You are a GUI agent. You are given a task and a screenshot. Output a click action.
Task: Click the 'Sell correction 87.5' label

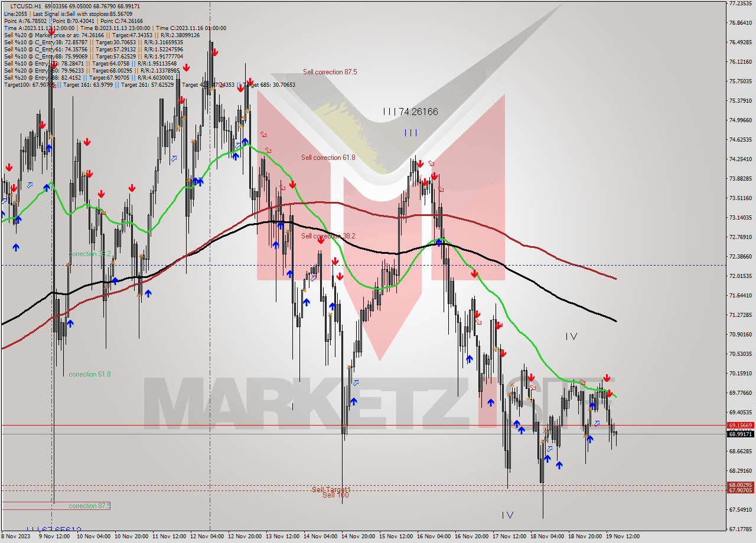tap(330, 72)
